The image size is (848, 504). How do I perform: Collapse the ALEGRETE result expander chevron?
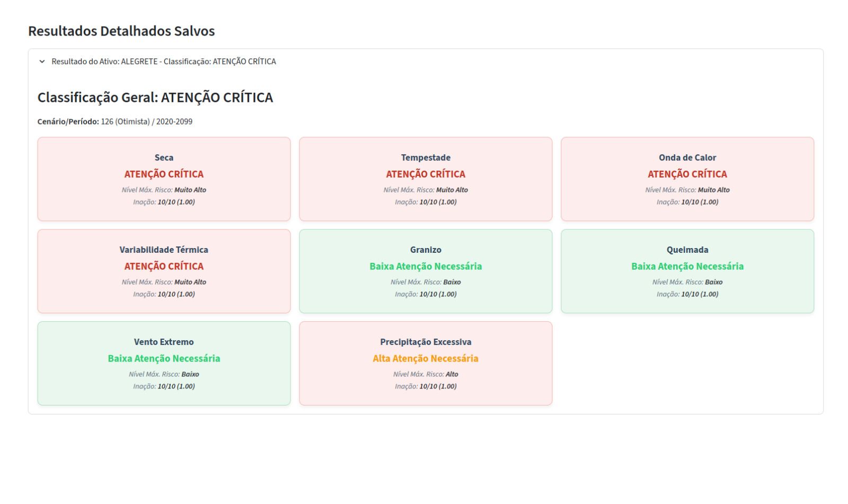42,61
